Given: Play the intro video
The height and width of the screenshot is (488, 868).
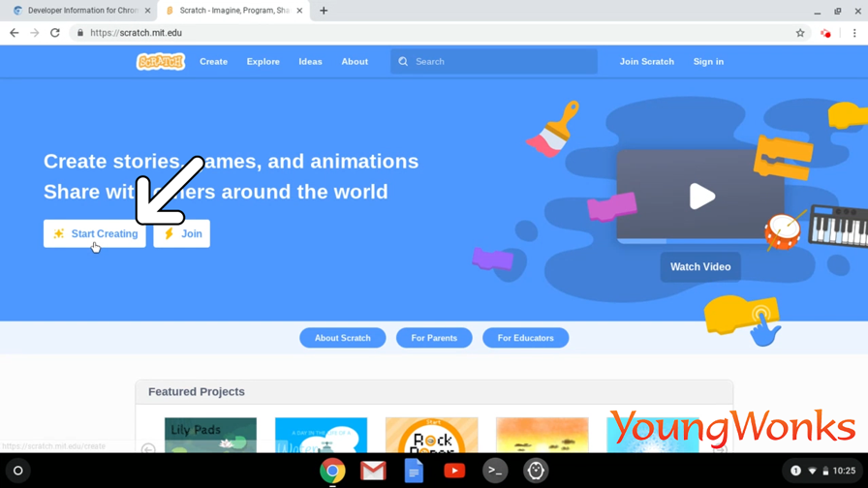Looking at the screenshot, I should point(701,197).
